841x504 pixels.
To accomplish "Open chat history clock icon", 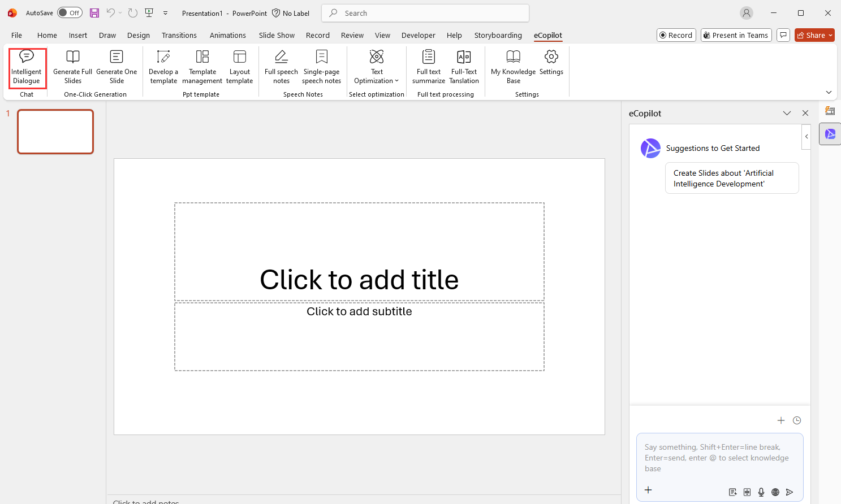I will [x=797, y=420].
